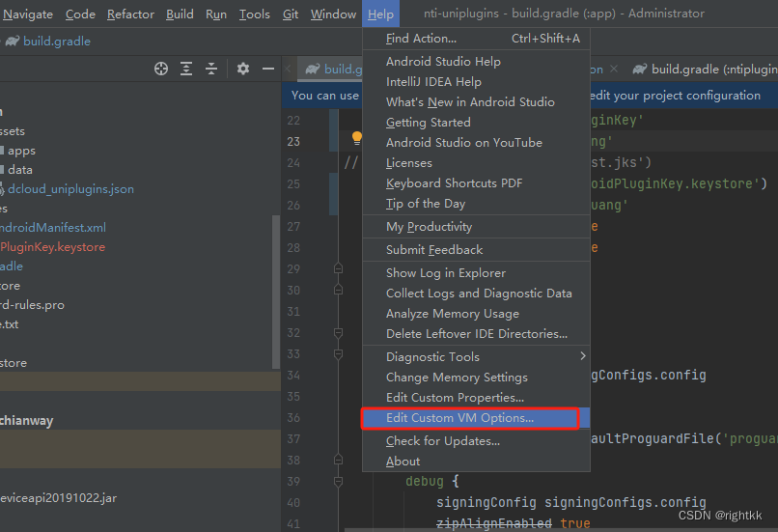
Task: Click the yellow lightbulb intention icon
Action: [357, 138]
